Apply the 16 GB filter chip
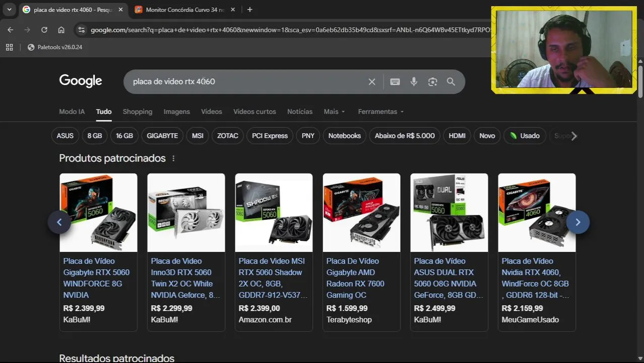 [x=124, y=136]
